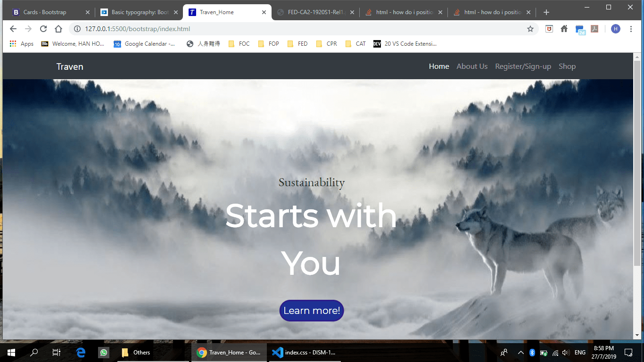
Task: Launch WhatsApp from the taskbar
Action: pos(104,352)
